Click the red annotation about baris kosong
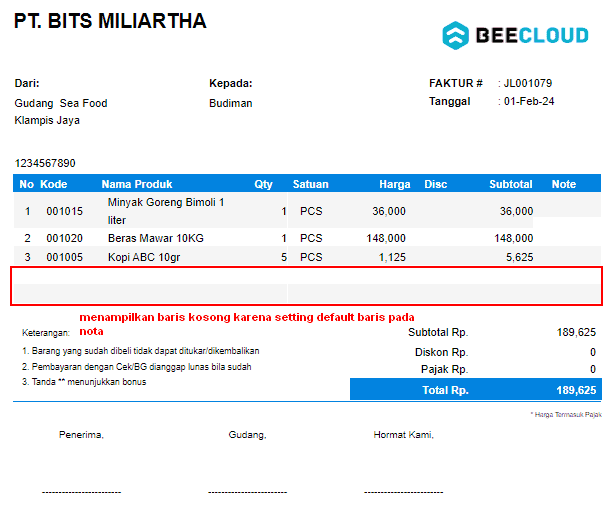Screen dimensions: 616x507 [247, 324]
